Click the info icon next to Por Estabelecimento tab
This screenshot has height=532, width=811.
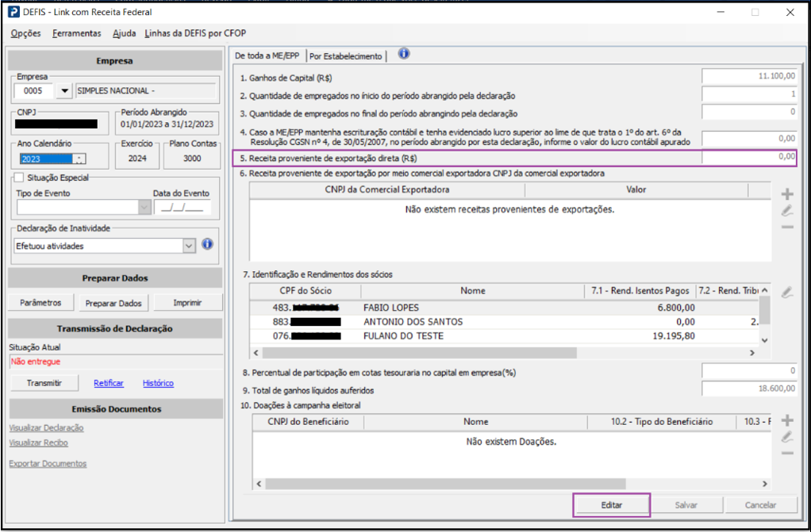(x=404, y=54)
